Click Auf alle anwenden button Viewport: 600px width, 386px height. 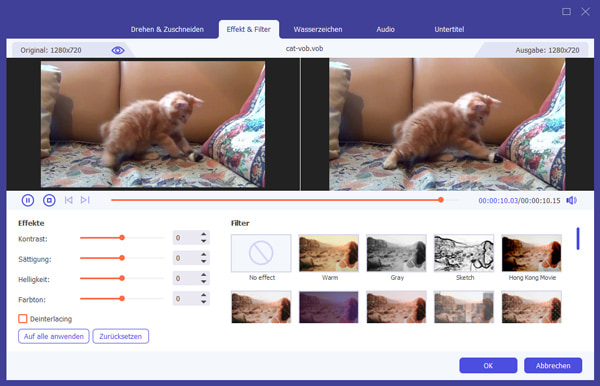(x=54, y=336)
